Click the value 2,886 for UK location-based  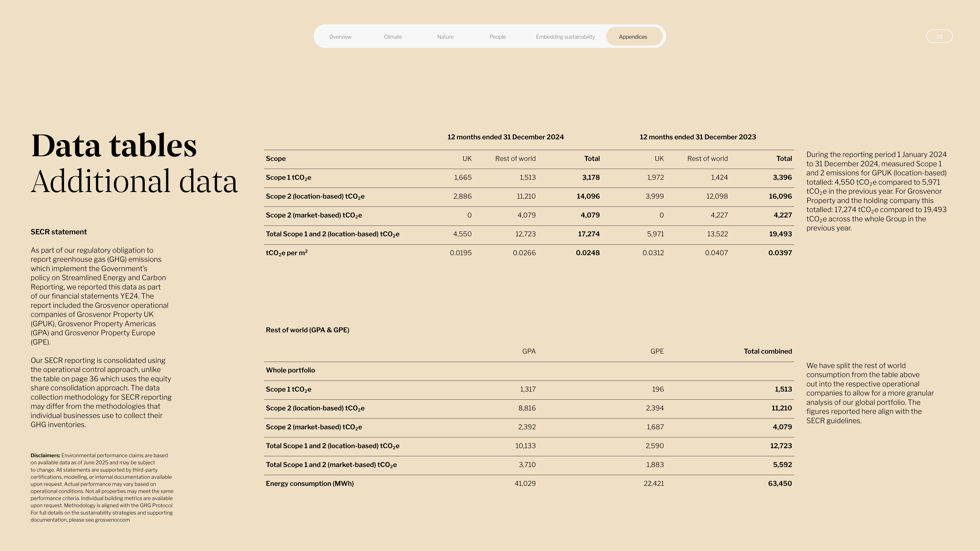(x=462, y=196)
